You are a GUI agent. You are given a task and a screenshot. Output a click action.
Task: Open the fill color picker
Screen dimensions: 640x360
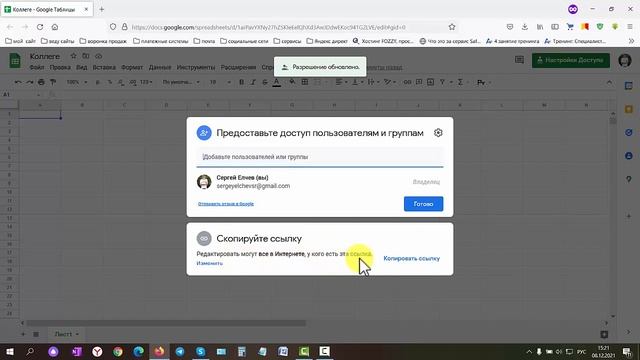pyautogui.click(x=292, y=82)
